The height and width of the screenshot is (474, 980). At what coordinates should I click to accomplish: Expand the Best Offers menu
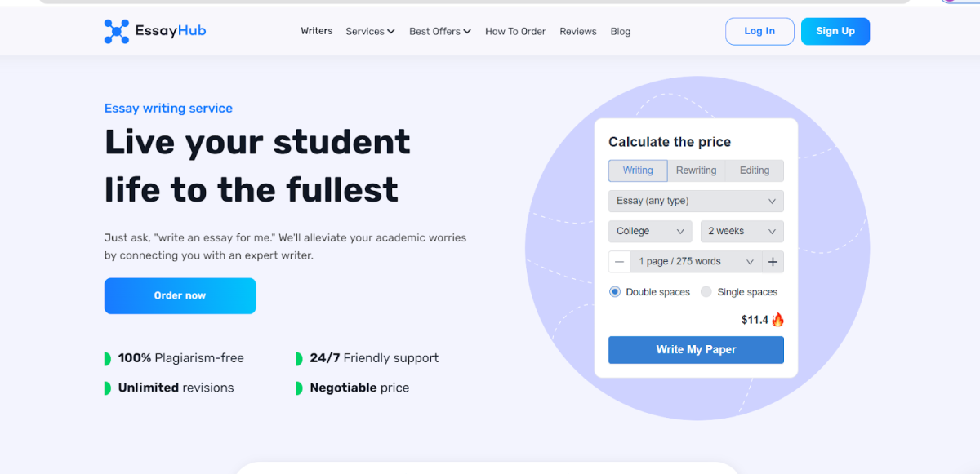[439, 31]
